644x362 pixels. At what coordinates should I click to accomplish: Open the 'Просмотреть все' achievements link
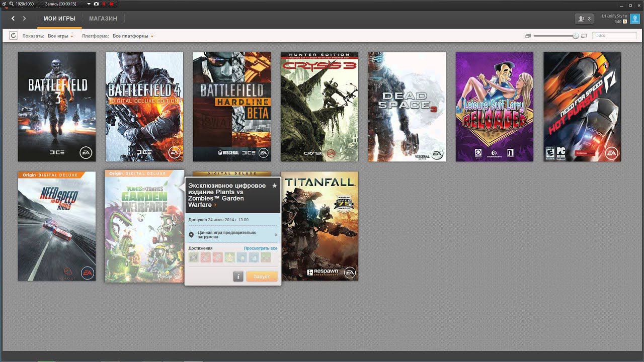[261, 248]
